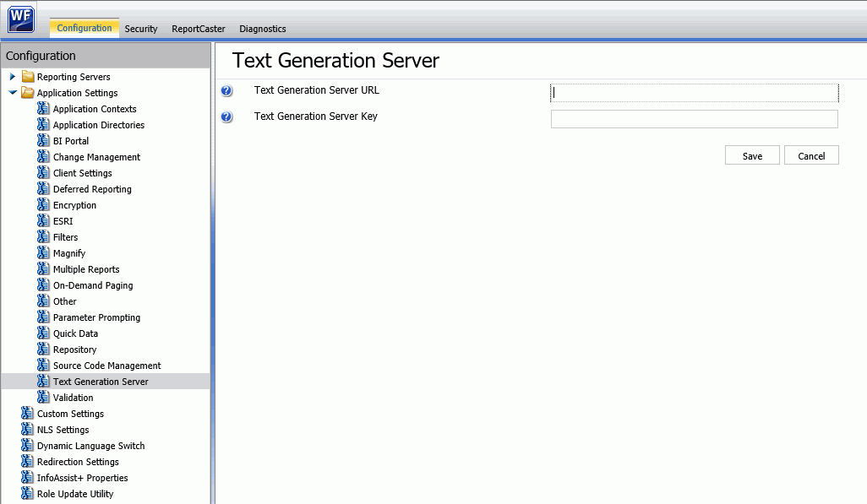Click the Change Management settings icon
867x504 pixels.
click(43, 156)
